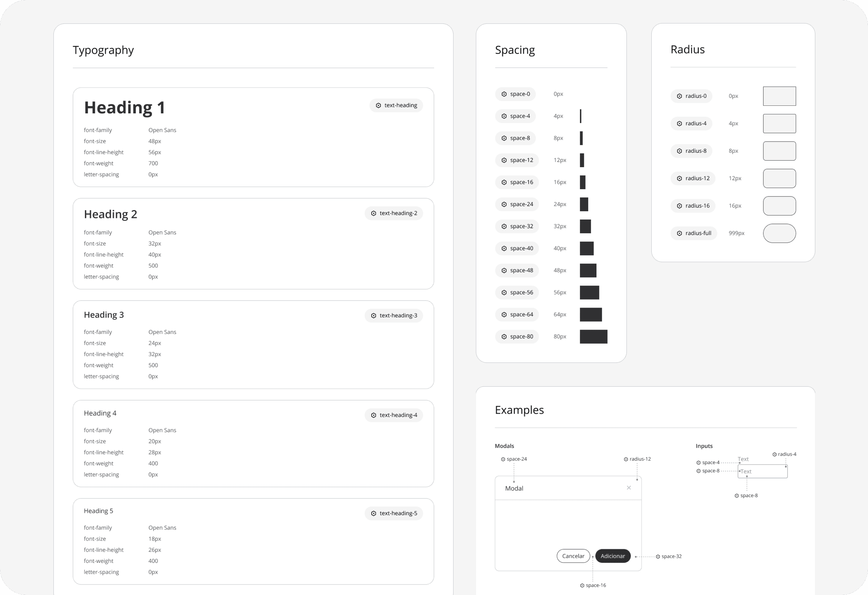This screenshot has height=595, width=868.
Task: Select the space-16 token chip
Action: pos(517,182)
